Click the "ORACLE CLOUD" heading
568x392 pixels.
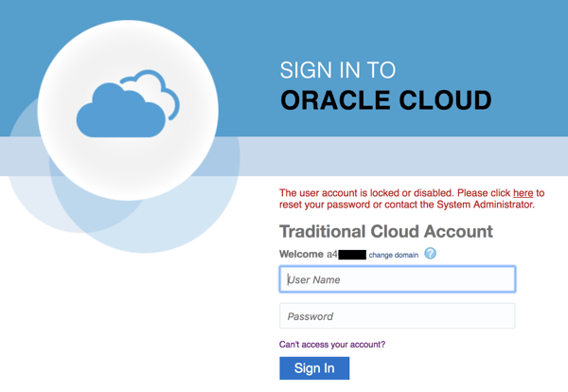click(x=385, y=100)
